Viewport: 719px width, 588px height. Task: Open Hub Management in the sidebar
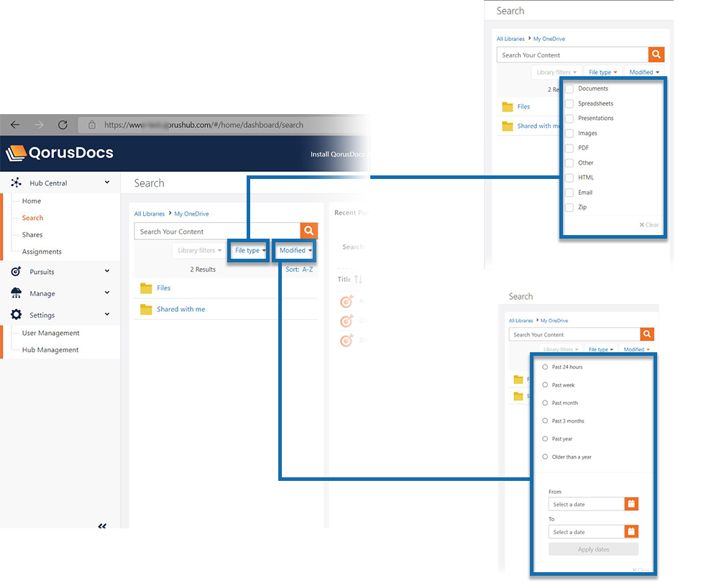(x=50, y=349)
